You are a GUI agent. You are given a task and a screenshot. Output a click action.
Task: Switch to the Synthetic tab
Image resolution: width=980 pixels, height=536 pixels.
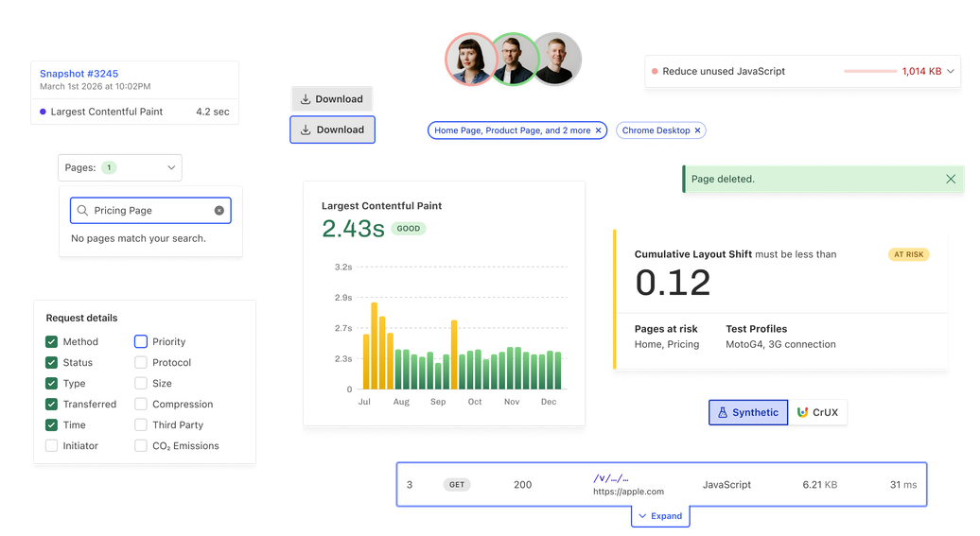tap(748, 412)
